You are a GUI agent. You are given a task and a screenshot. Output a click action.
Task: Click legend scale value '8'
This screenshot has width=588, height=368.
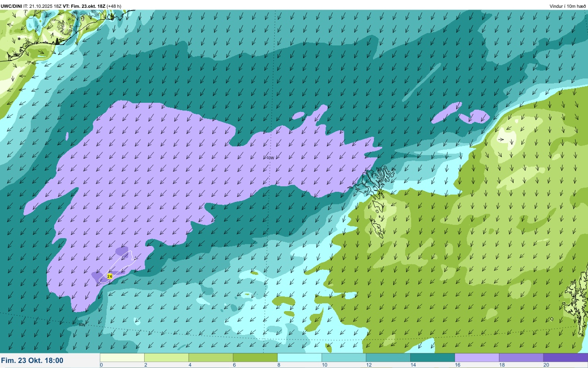point(278,365)
